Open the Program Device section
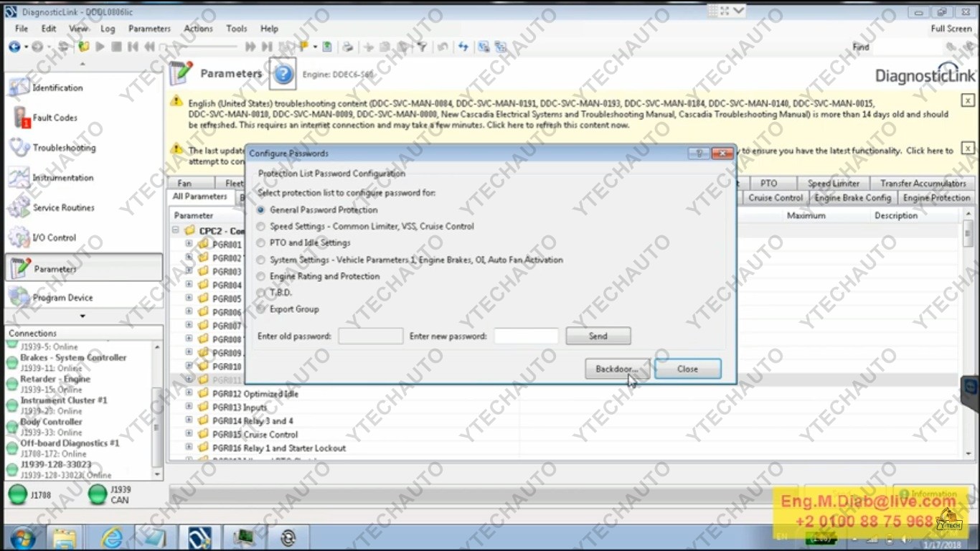The image size is (980, 551). coord(83,298)
